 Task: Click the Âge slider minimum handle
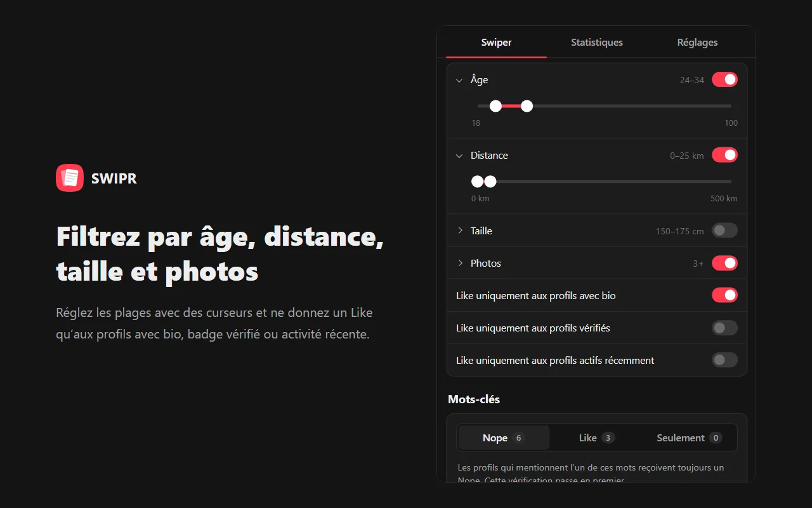pos(496,106)
